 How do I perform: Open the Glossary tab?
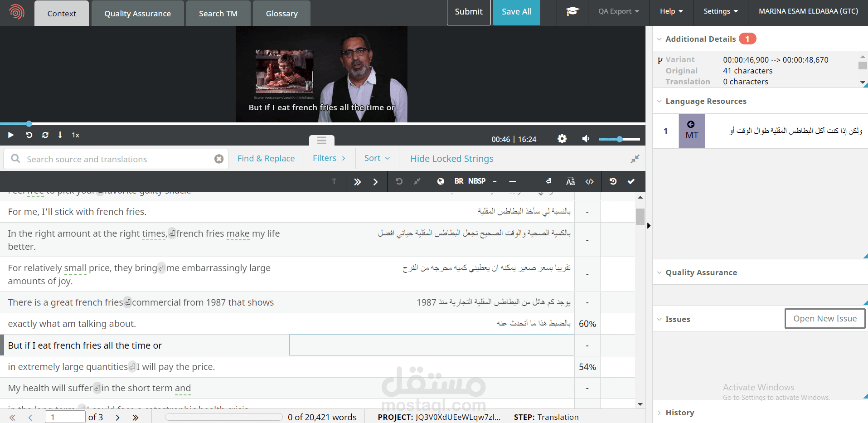tap(281, 13)
